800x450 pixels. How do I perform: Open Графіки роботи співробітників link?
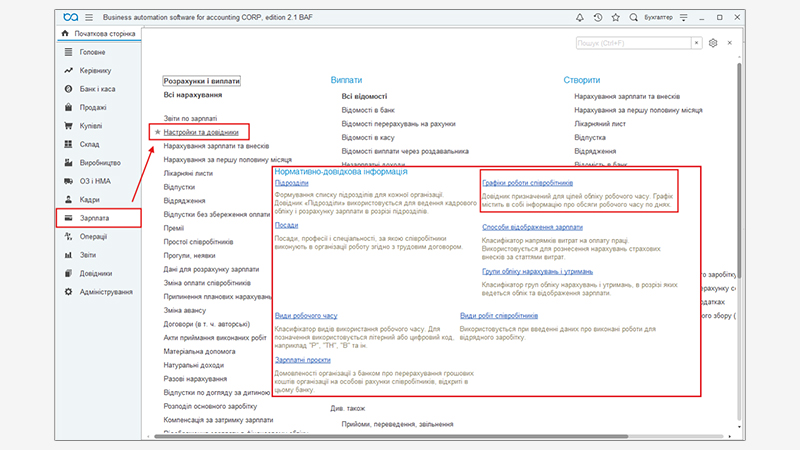[x=526, y=183]
